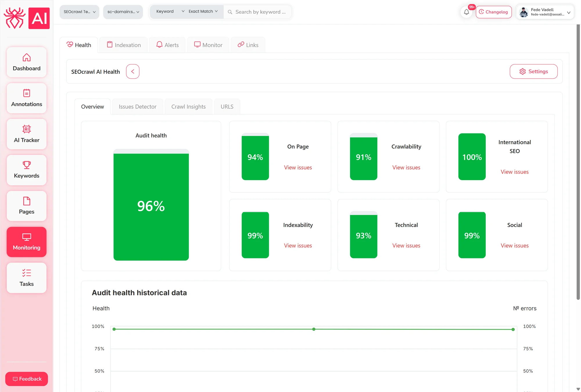Open the Exact Match dropdown
Screen dimensions: 581x392
(x=203, y=11)
